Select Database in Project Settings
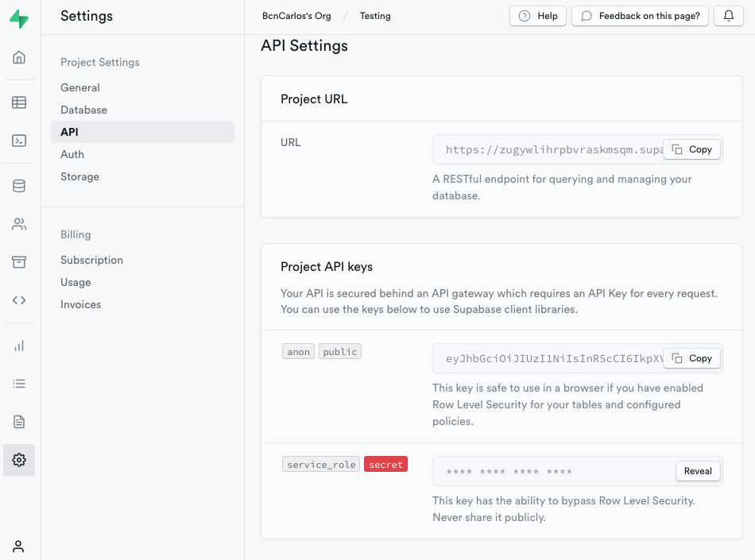The height and width of the screenshot is (560, 755). (x=83, y=110)
